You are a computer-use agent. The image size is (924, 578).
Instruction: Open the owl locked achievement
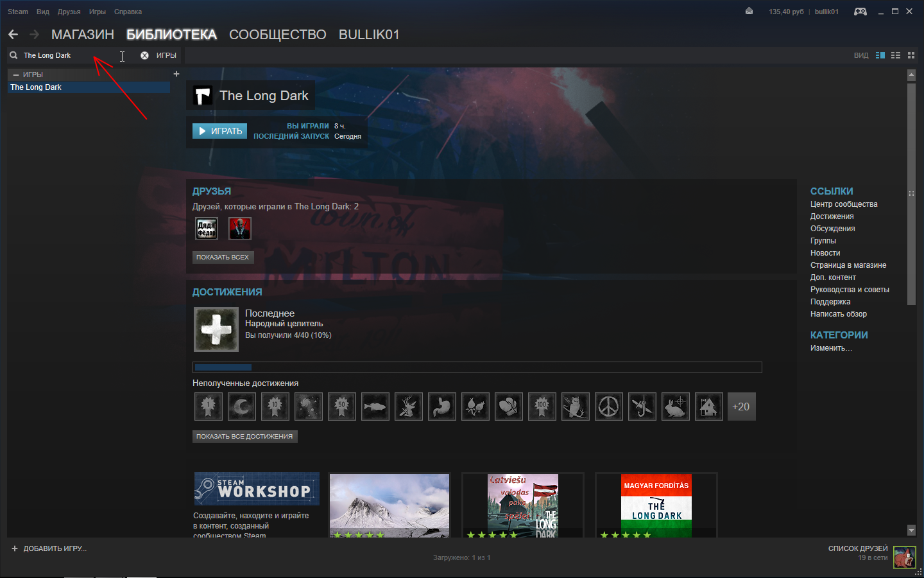click(575, 407)
